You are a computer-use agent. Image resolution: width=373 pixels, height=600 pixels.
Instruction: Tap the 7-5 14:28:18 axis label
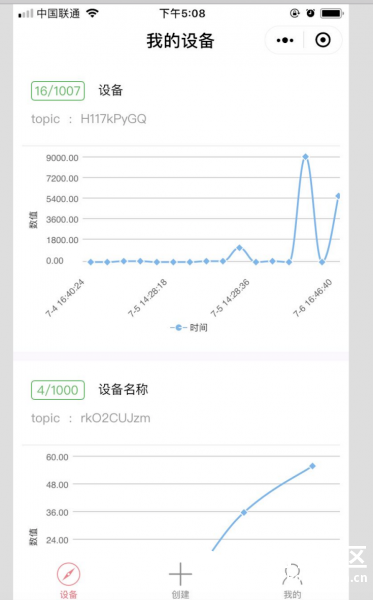pyautogui.click(x=147, y=298)
